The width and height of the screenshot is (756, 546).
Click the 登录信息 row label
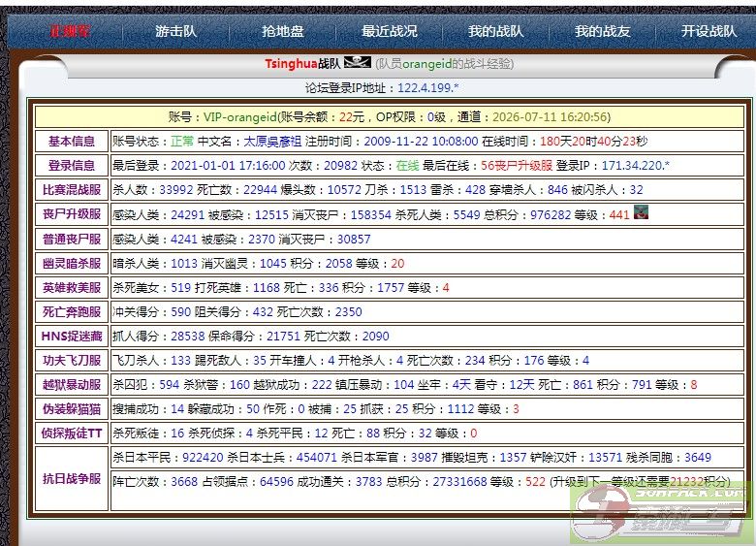[72, 165]
